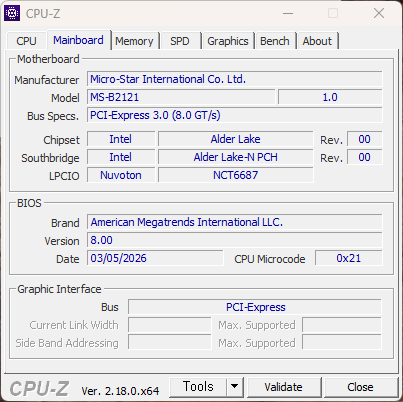Open the Graphics tab
This screenshot has width=403, height=402.
click(x=228, y=41)
